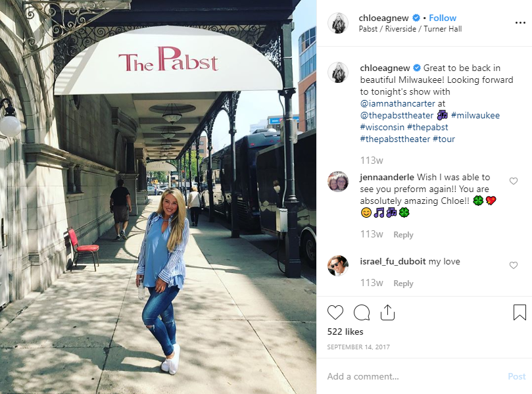Reply to jennaanderle's comment

pos(403,235)
